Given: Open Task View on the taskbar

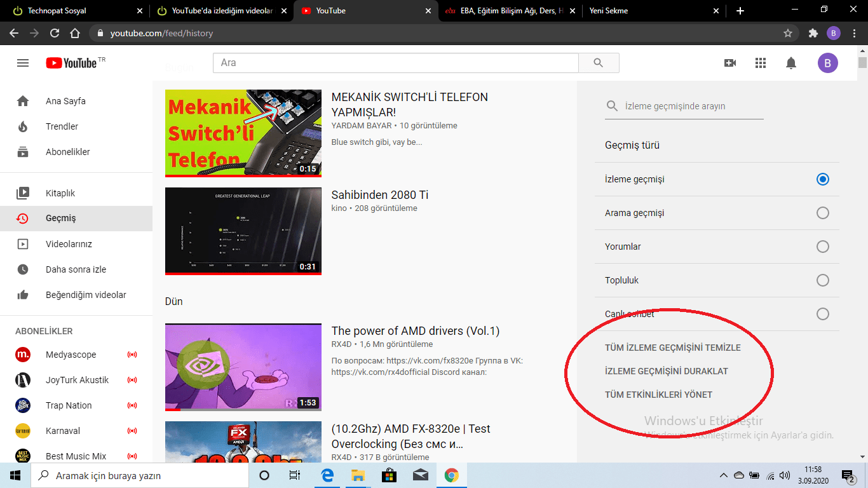Looking at the screenshot, I should pos(294,475).
